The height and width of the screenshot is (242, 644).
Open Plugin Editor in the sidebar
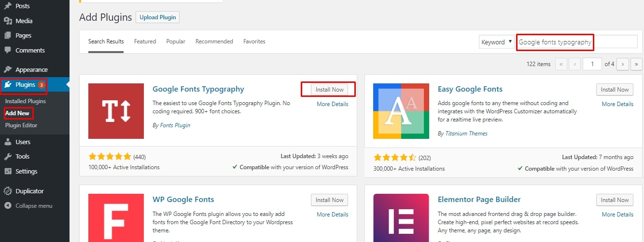21,125
